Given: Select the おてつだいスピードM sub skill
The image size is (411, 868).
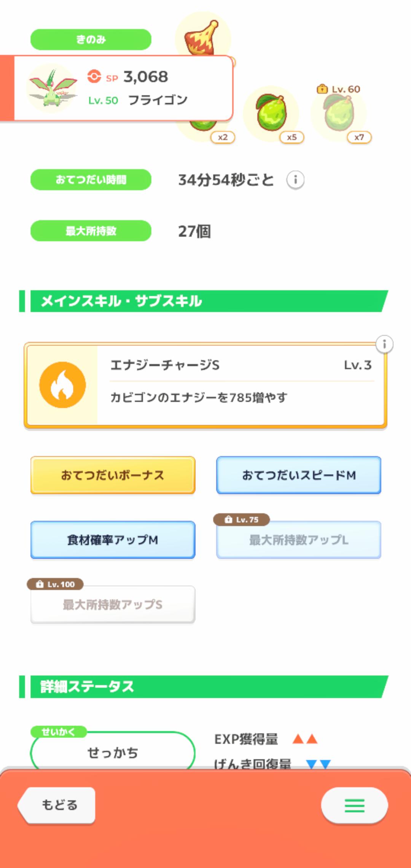Looking at the screenshot, I should (x=299, y=475).
